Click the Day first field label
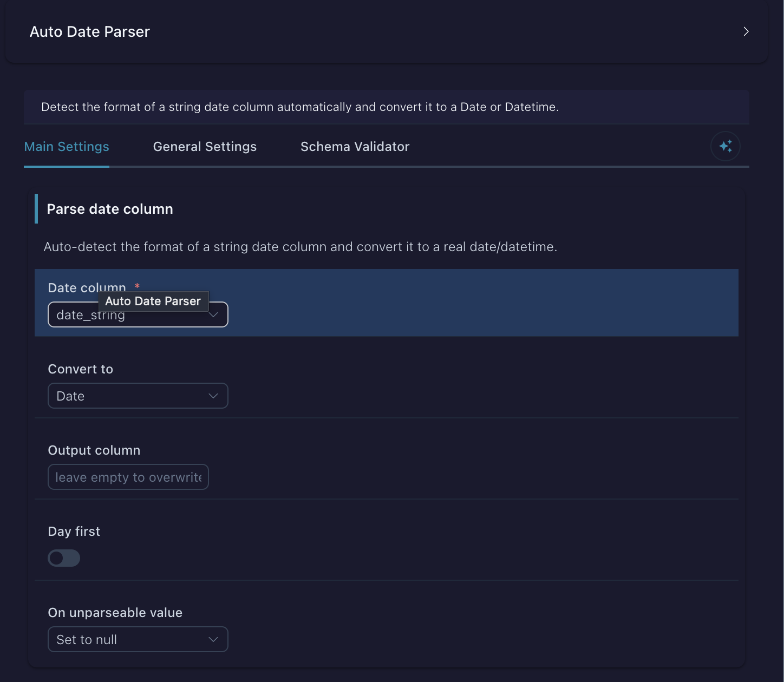784x682 pixels. [74, 532]
